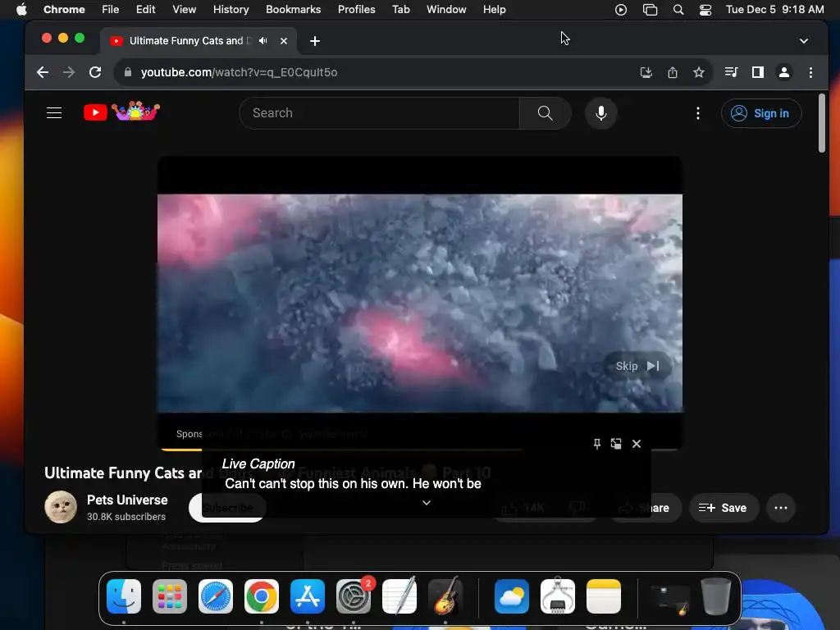Toggle Chrome side panel
This screenshot has width=840, height=630.
(x=757, y=72)
